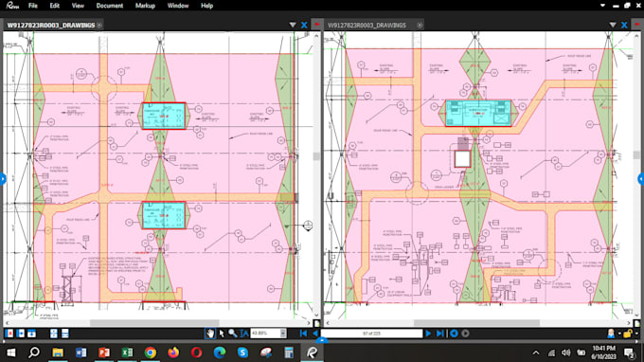
Task: Click left pane vertical scrollbar thumb
Action: tap(316, 156)
